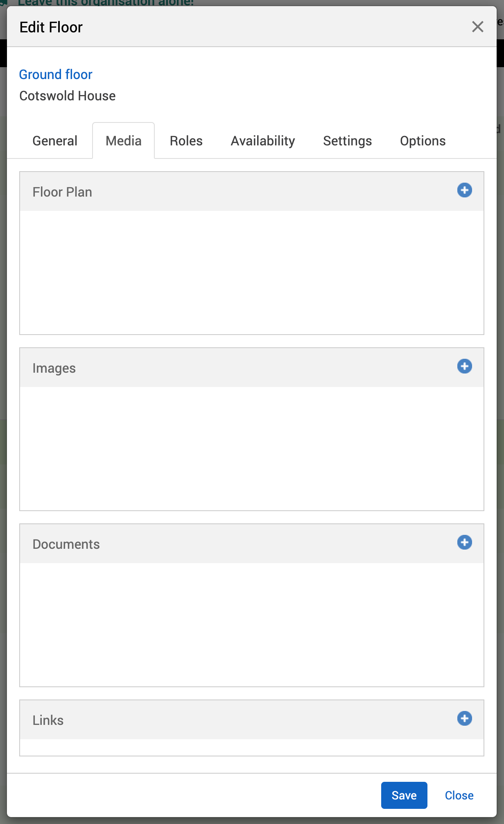Add a floor plan with plus icon
This screenshot has width=504, height=824.
[x=464, y=190]
